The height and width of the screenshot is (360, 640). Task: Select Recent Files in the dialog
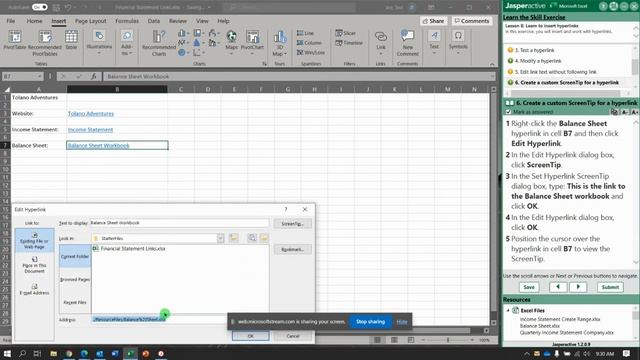[x=75, y=302]
